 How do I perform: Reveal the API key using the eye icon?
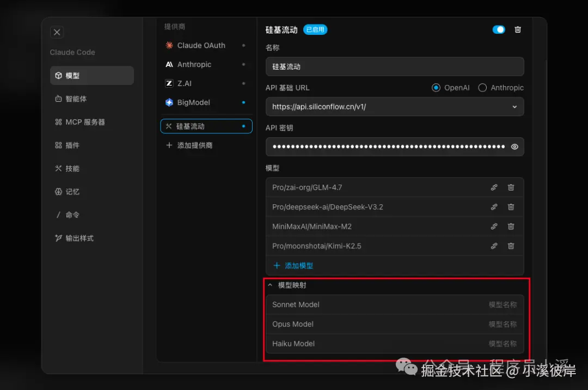514,147
